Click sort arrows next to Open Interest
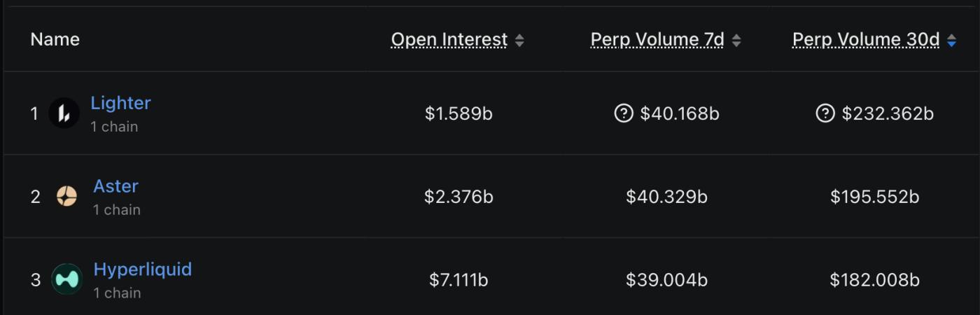The image size is (980, 315). point(519,41)
